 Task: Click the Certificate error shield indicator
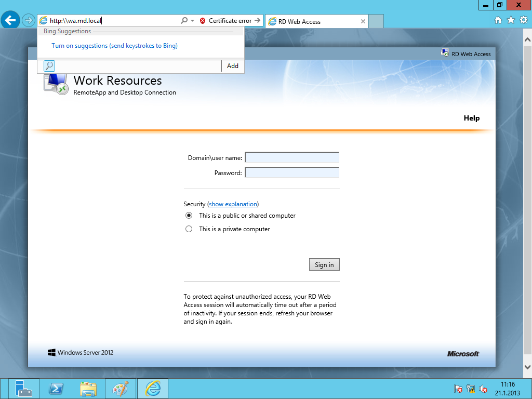click(x=203, y=21)
